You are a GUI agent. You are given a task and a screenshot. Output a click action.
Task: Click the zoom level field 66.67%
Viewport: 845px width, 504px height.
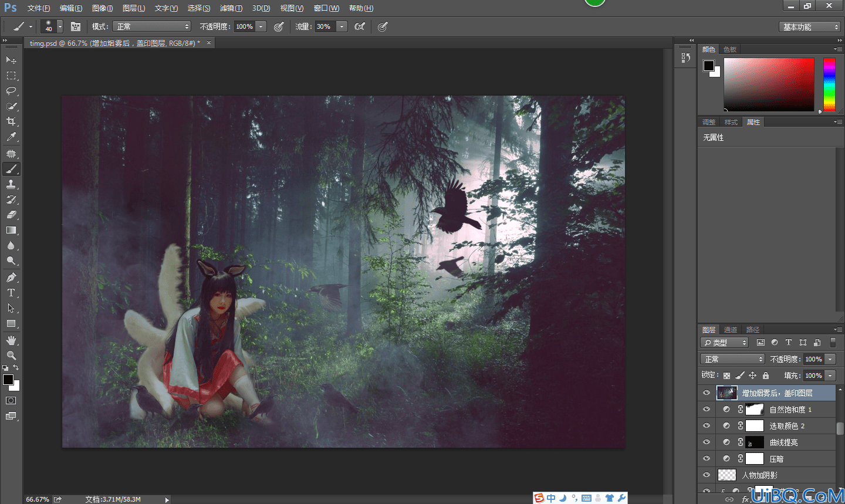pyautogui.click(x=38, y=499)
